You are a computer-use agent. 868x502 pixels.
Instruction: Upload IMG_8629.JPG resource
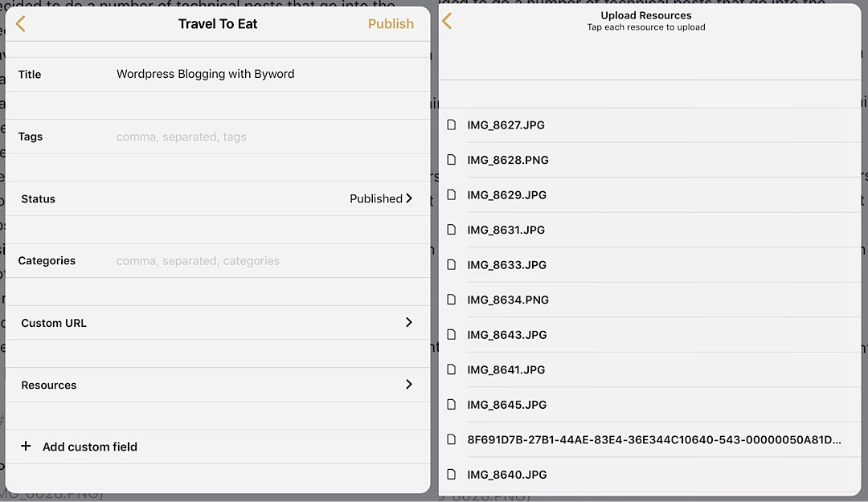tap(650, 195)
